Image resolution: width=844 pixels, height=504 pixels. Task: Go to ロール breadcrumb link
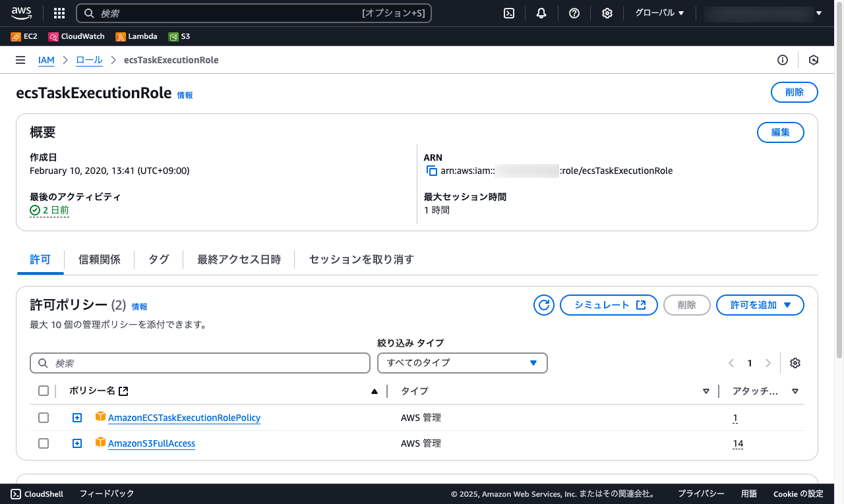pyautogui.click(x=89, y=60)
